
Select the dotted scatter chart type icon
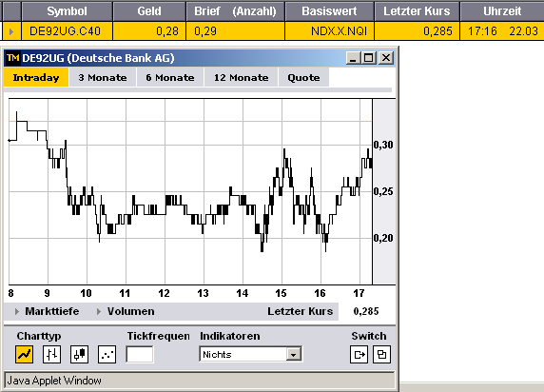click(107, 355)
